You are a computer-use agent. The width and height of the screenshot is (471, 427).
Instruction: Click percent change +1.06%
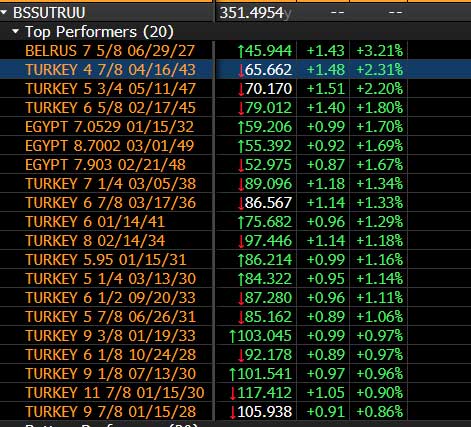click(379, 317)
